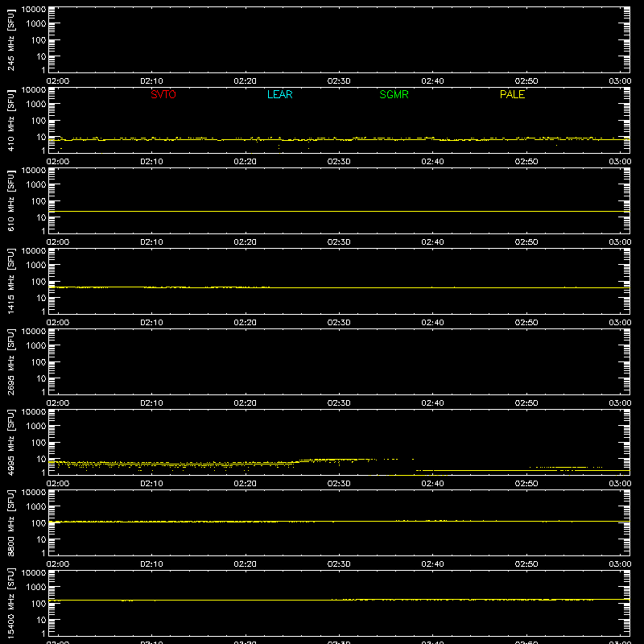
Task: Click 02:50 time label under 610 MHz panel
Action: [526, 242]
